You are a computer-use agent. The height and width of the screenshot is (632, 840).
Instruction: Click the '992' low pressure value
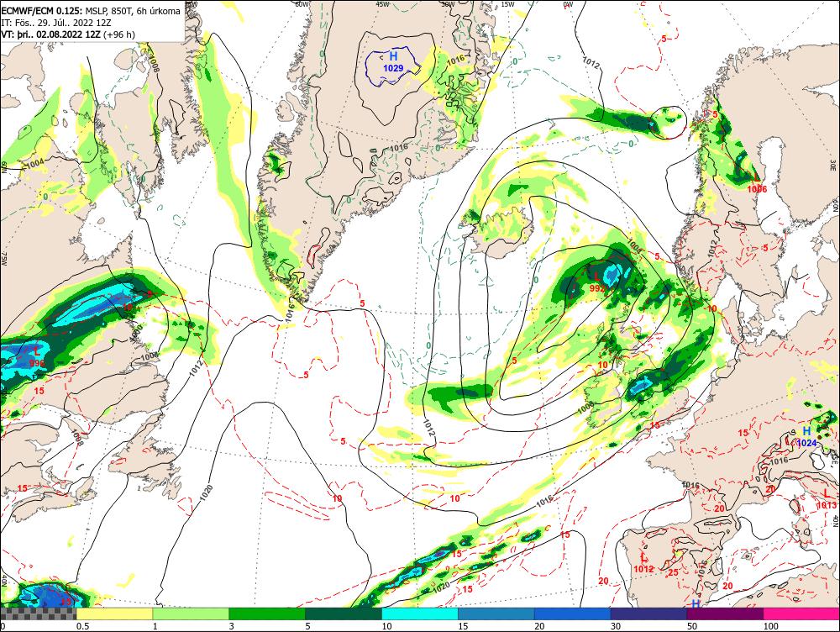coord(597,288)
